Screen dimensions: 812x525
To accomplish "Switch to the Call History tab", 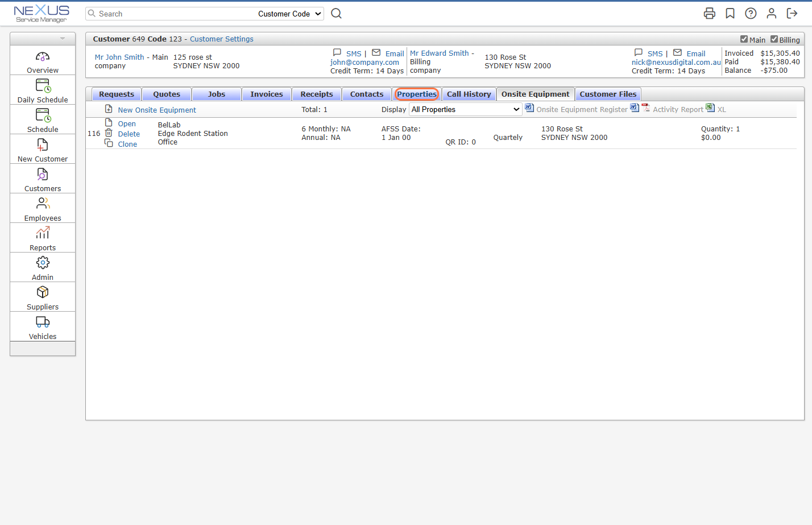I will tap(469, 94).
